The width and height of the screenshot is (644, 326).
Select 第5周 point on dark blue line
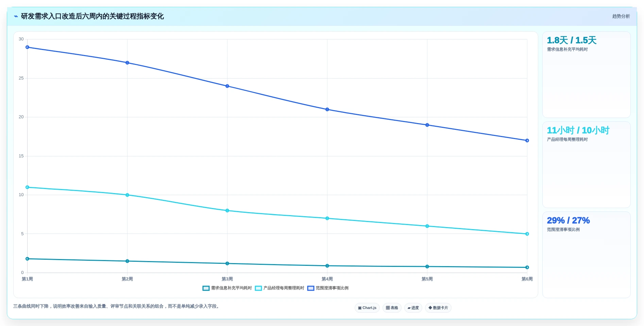pyautogui.click(x=427, y=125)
